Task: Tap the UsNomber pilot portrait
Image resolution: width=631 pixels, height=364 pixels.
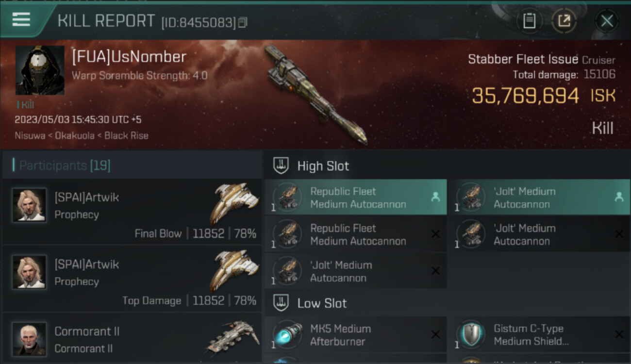Action: point(40,70)
